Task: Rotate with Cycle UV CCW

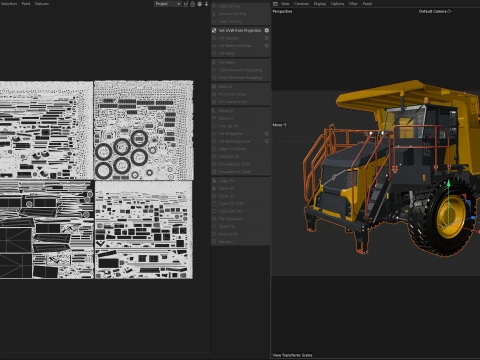Action: 240,204
